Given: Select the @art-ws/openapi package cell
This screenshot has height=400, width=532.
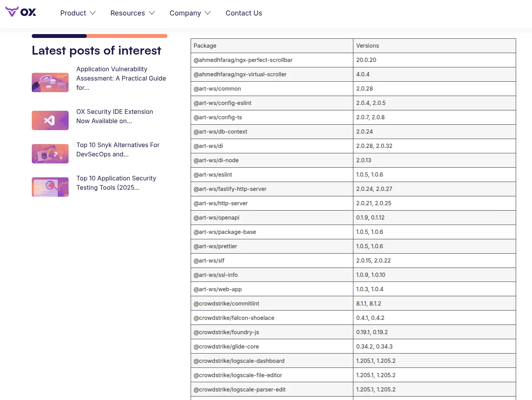Looking at the screenshot, I should 272,218.
